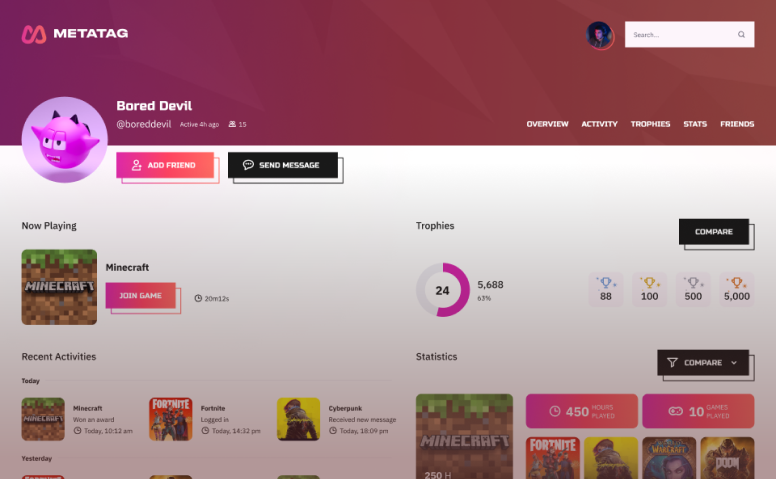The image size is (776, 479).
Task: Select the 500 silver trophy icon
Action: tap(693, 283)
